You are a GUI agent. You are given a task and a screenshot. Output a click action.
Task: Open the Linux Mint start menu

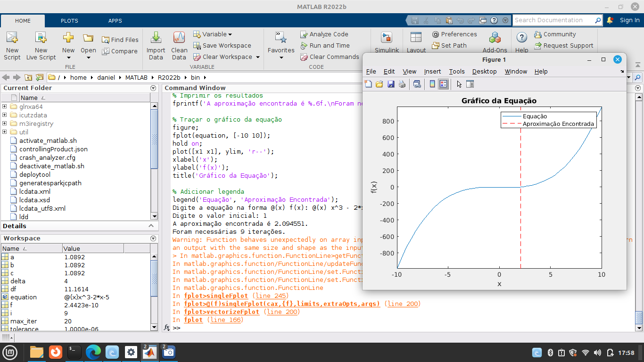pos(10,352)
